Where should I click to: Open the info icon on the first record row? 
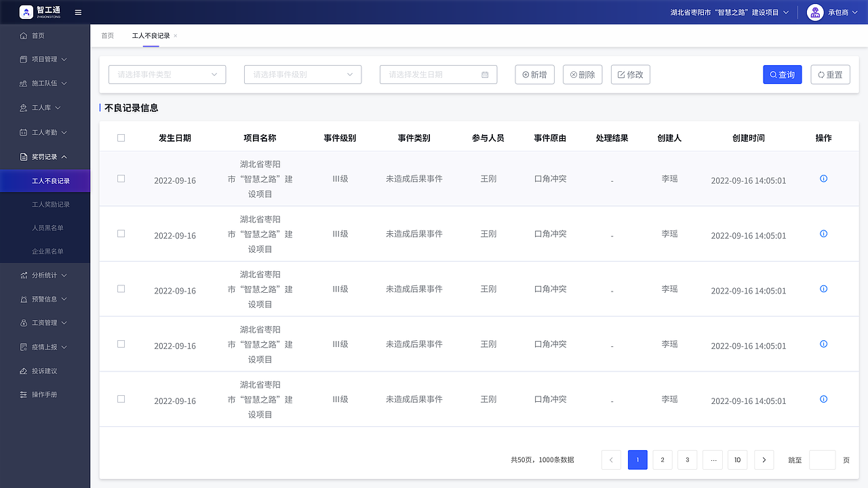pyautogui.click(x=823, y=178)
